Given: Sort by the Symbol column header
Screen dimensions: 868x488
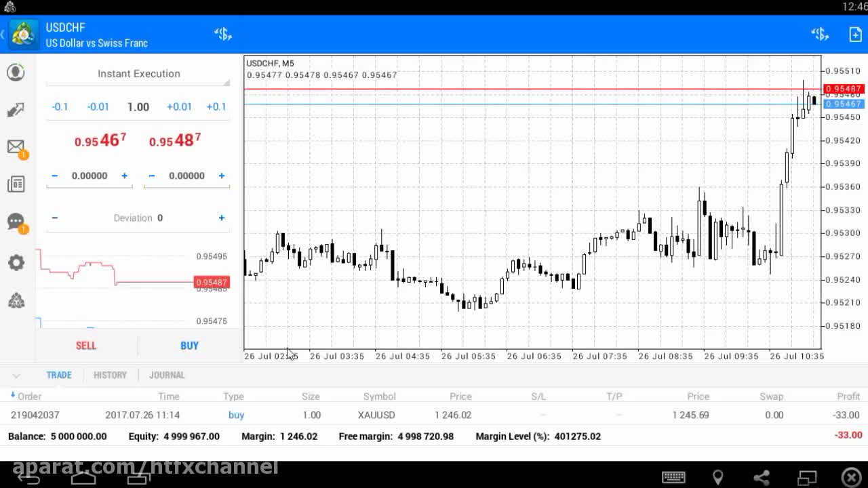Looking at the screenshot, I should pyautogui.click(x=379, y=396).
